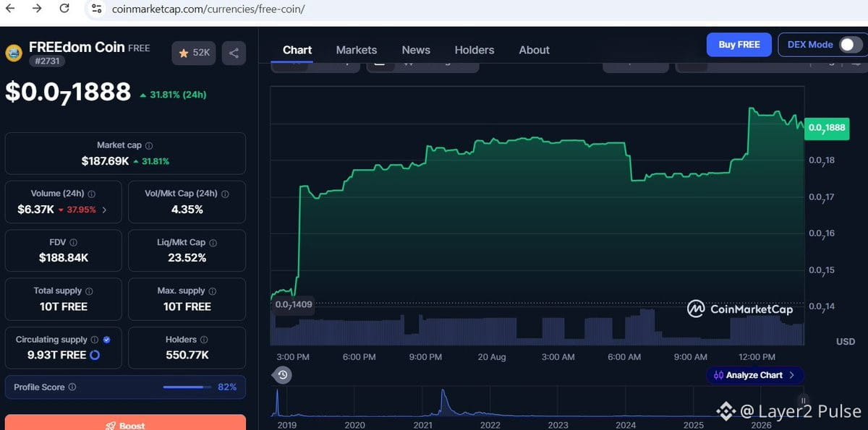Click the 31.81% (24h) price change
This screenshot has width=868, height=430.
173,95
